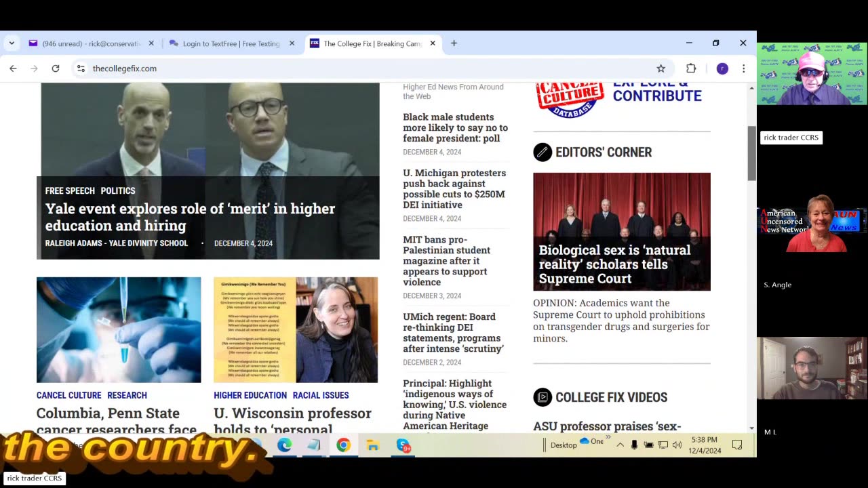The width and height of the screenshot is (868, 488).
Task: Open the Cancel Culture Database logo
Action: (570, 99)
